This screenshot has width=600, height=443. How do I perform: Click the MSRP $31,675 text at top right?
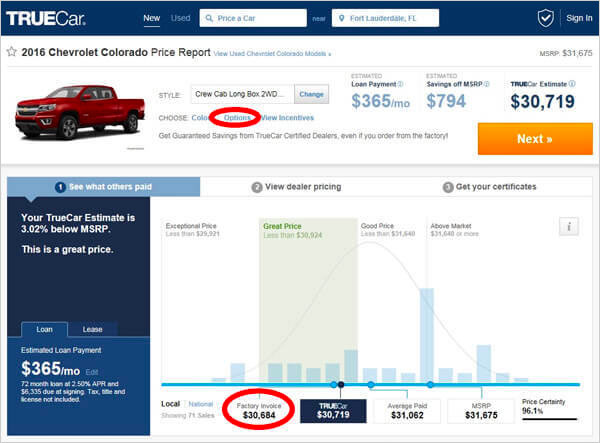[566, 53]
